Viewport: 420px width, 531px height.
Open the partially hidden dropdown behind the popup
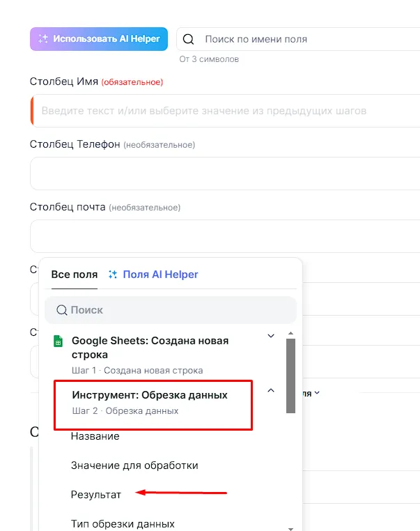(x=311, y=393)
